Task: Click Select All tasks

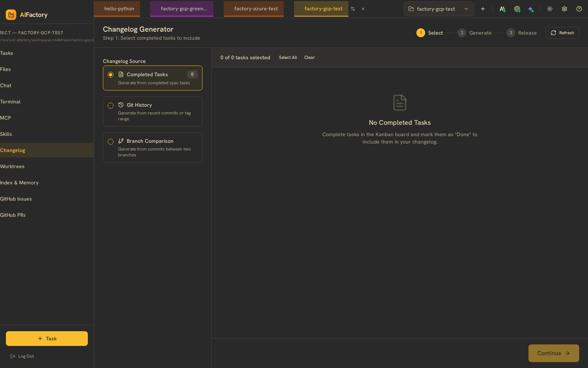Action: point(288,57)
